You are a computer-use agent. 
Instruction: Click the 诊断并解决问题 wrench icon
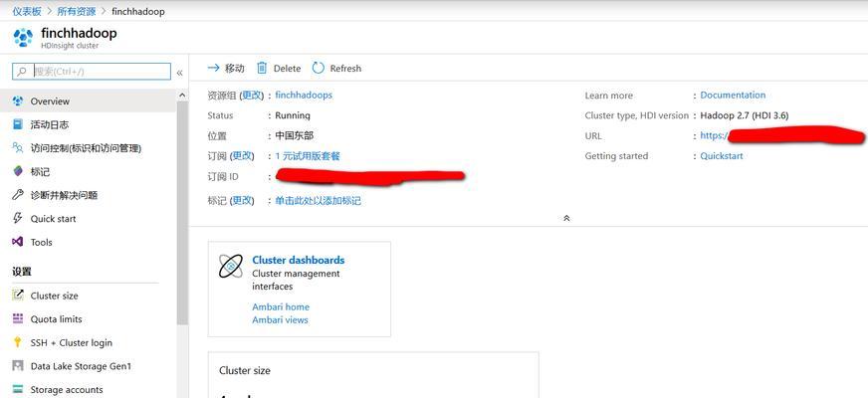(18, 195)
